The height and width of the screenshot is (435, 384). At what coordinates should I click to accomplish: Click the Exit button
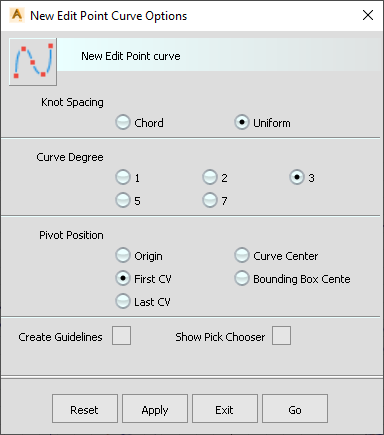tap(225, 409)
